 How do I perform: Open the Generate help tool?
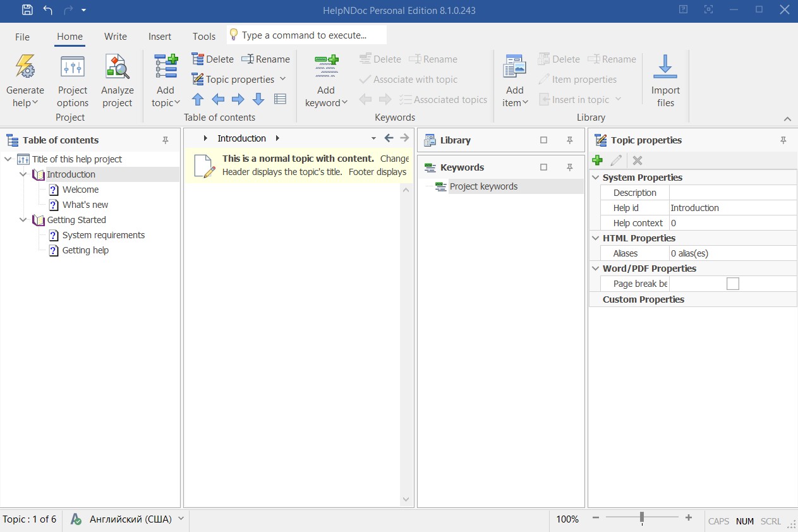(x=25, y=81)
